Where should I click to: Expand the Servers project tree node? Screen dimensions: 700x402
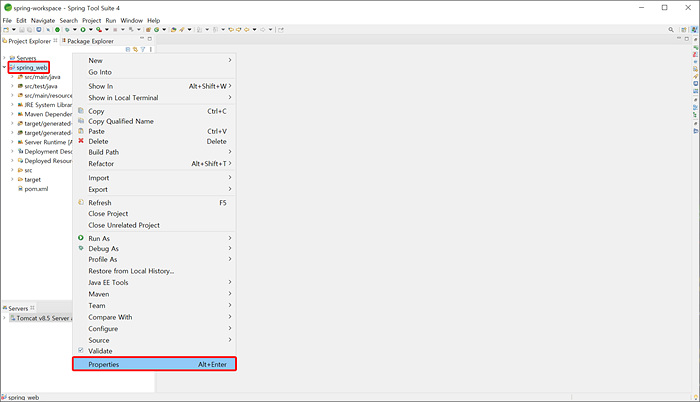[4, 58]
